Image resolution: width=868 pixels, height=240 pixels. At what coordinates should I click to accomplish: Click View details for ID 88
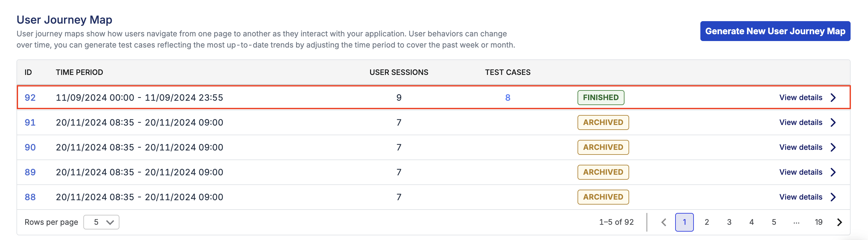pyautogui.click(x=801, y=197)
